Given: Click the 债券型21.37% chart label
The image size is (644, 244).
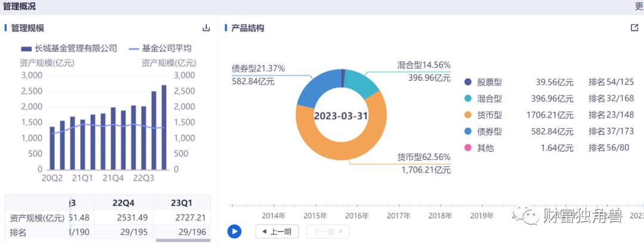Looking at the screenshot, I should click(x=258, y=69).
